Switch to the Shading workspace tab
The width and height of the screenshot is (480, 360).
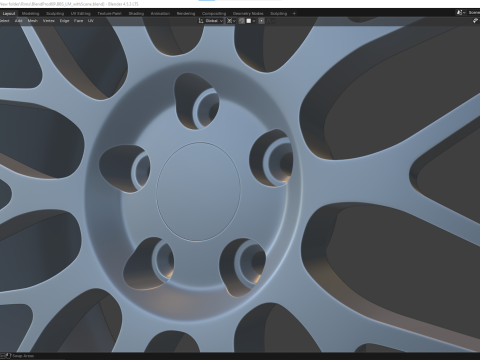136,13
